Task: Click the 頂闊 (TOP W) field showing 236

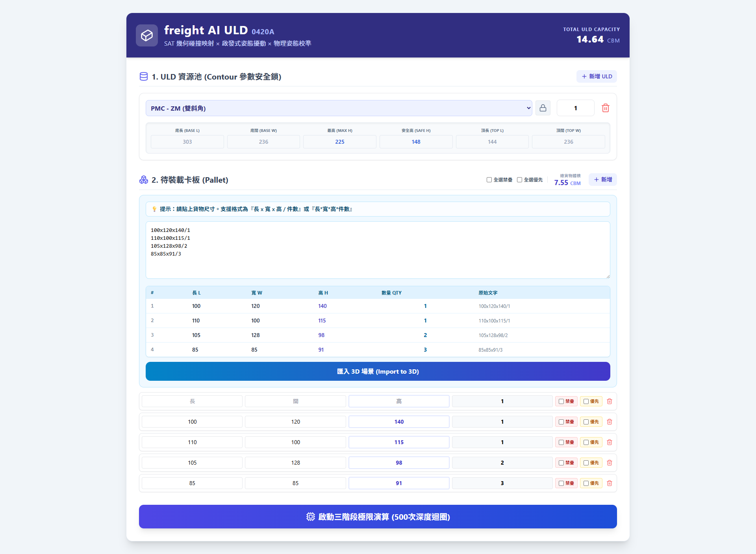Action: click(569, 142)
